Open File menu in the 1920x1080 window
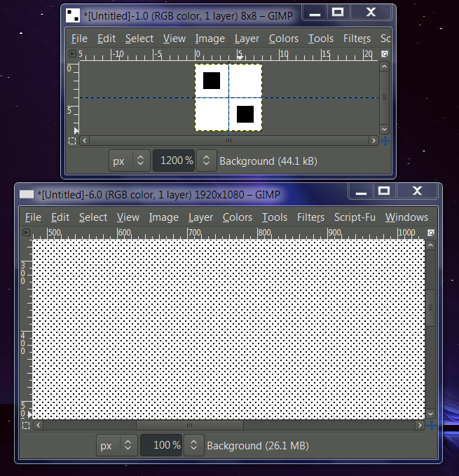 (33, 217)
